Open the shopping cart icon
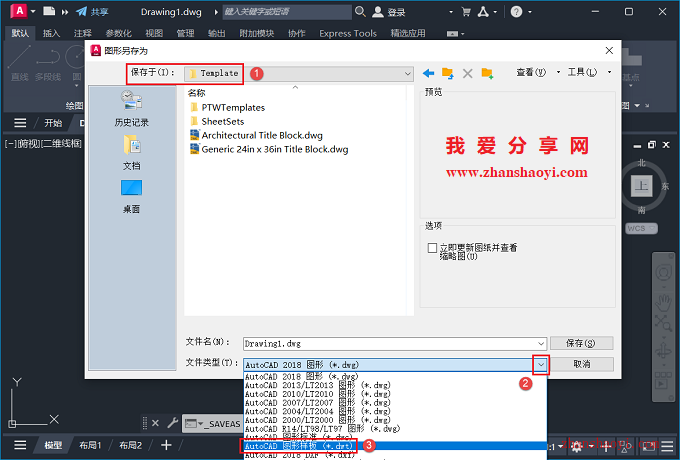The width and height of the screenshot is (680, 460). pyautogui.click(x=466, y=12)
